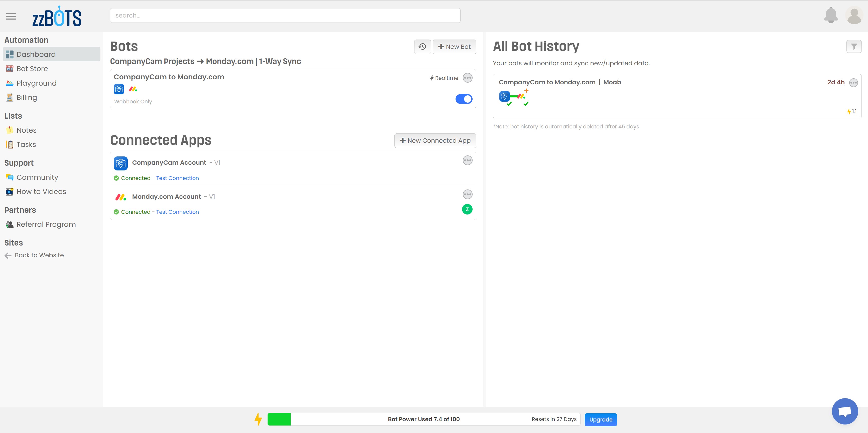
Task: Click into the search field
Action: 285,16
